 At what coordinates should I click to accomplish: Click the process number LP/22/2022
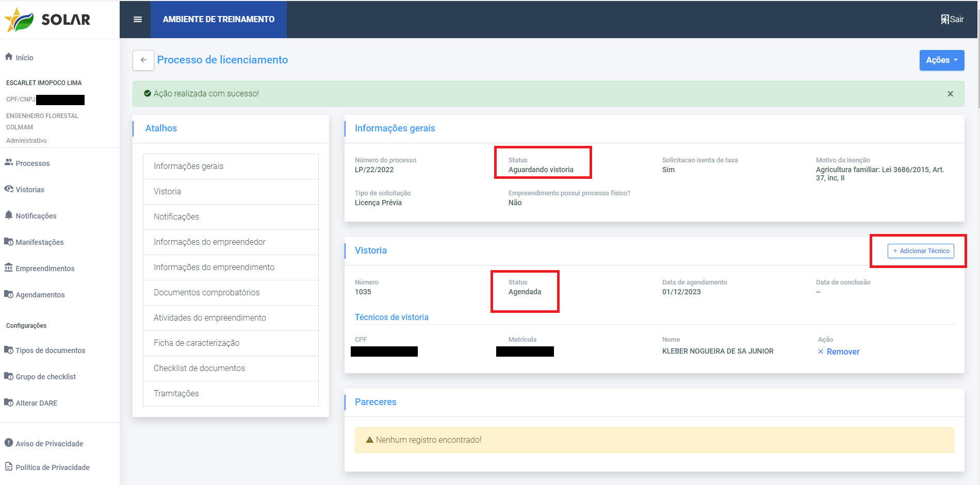point(374,170)
